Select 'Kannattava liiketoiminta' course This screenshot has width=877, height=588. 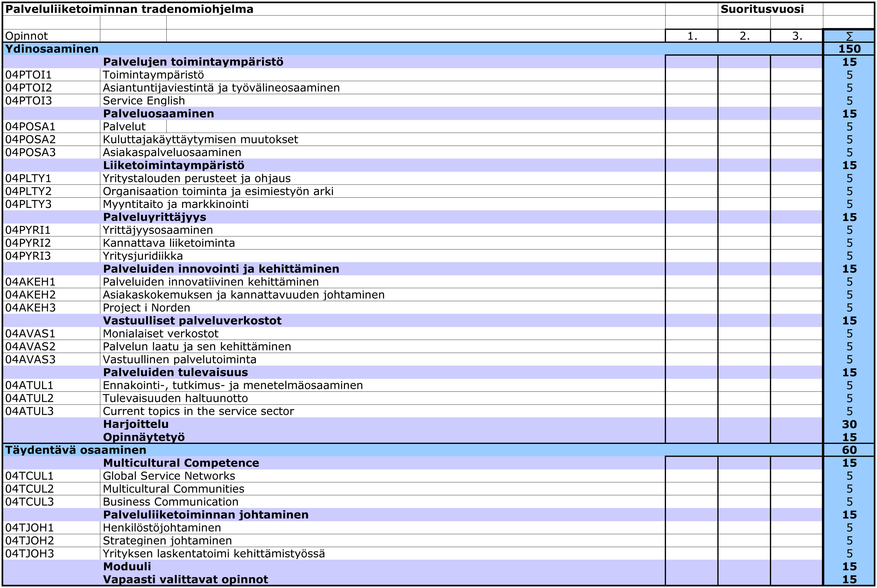click(169, 243)
